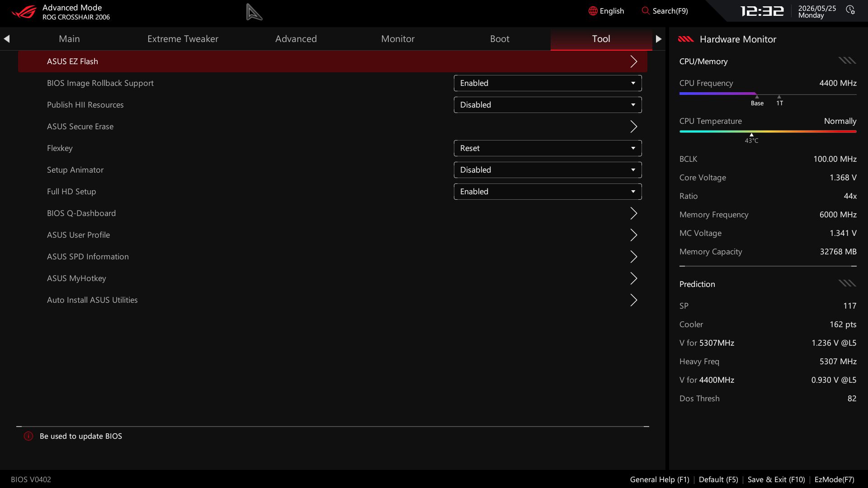The width and height of the screenshot is (868, 488).
Task: Click the CPU Temperature color bar
Action: [x=768, y=131]
